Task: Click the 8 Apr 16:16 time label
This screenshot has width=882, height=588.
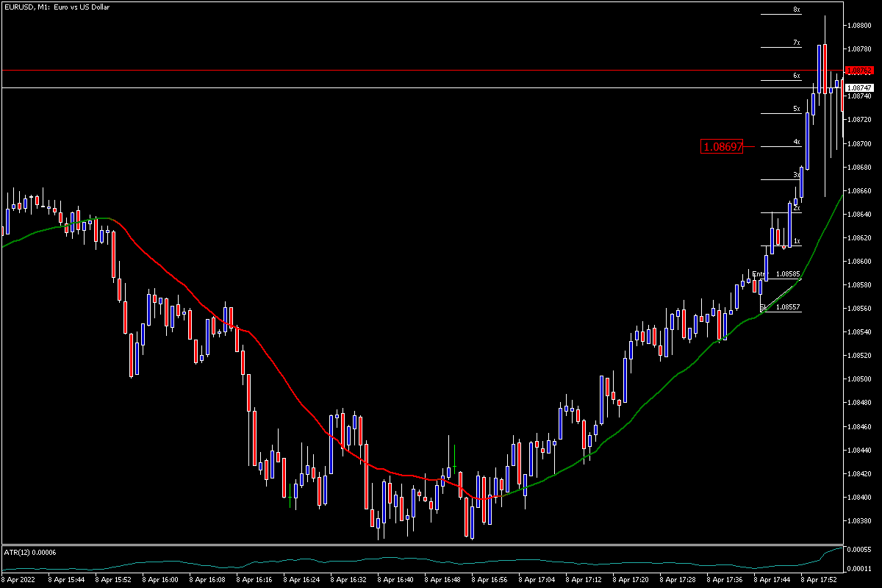Action: [254, 580]
